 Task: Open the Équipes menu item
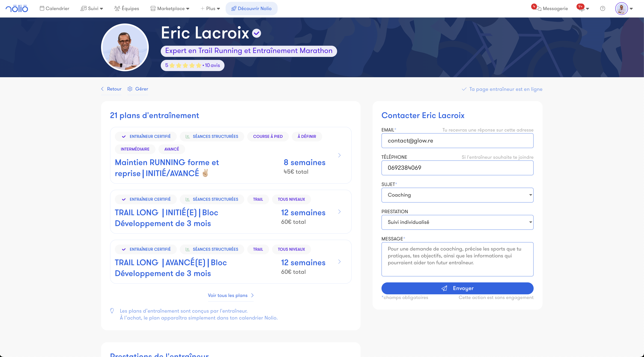126,9
